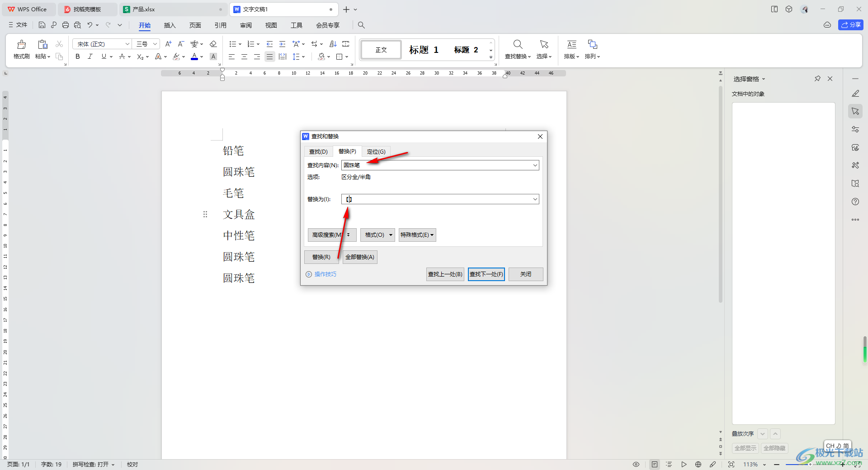Viewport: 868px width, 470px height.
Task: Click 查找下一处(F) button
Action: click(486, 274)
